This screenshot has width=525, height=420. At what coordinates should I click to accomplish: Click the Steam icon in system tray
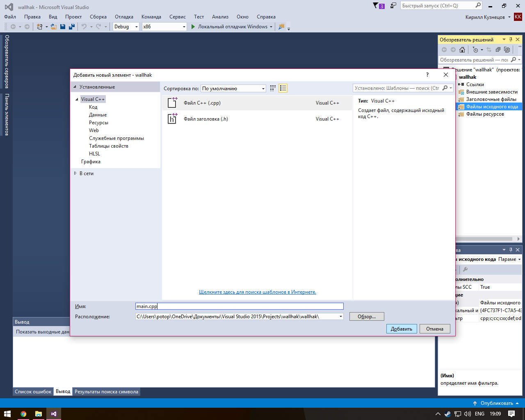[447, 414]
